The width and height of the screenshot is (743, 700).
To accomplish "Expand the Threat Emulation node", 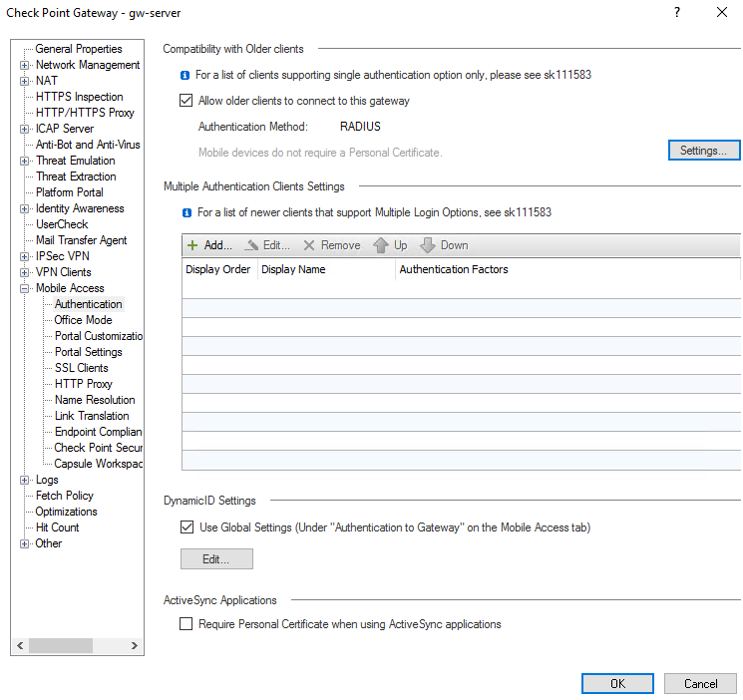I will tap(24, 161).
